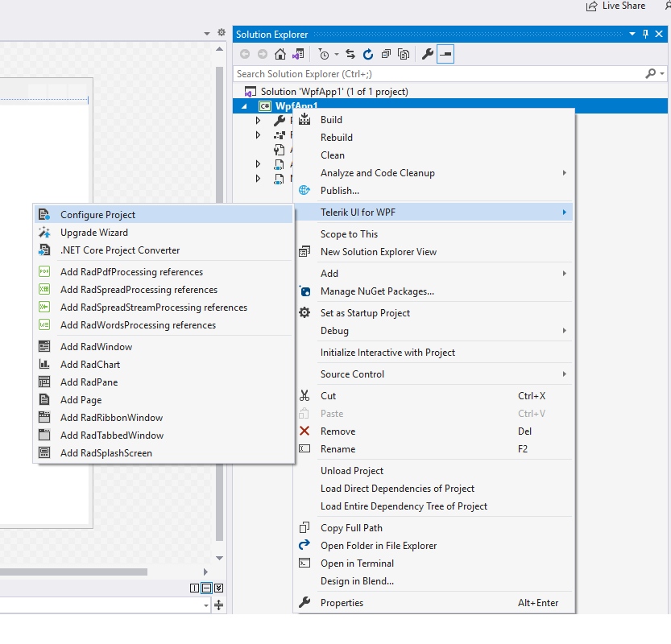
Task: Click the Properties wrench toolbar icon
Action: point(427,54)
